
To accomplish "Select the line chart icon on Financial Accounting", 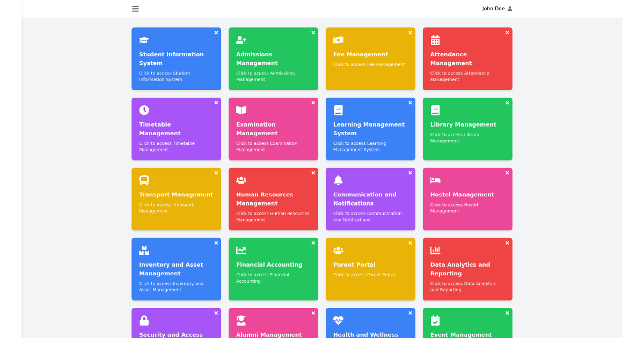I will coord(241,250).
